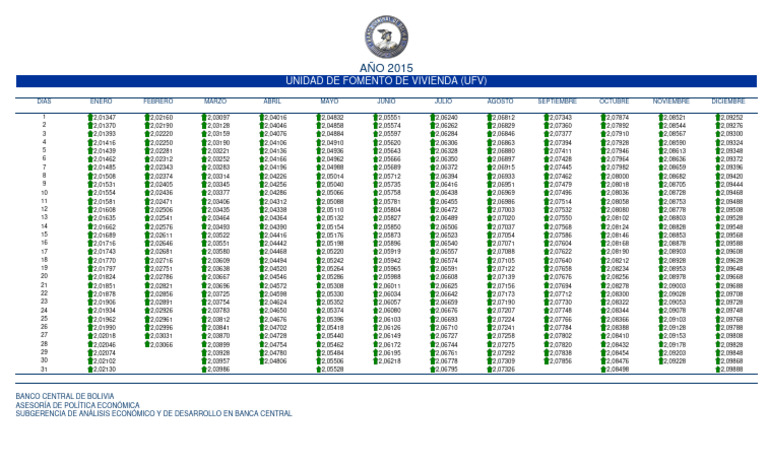Select the green arrow beside 2,07874 in OCTUBRE
This screenshot has width=768, height=466.
[603, 118]
